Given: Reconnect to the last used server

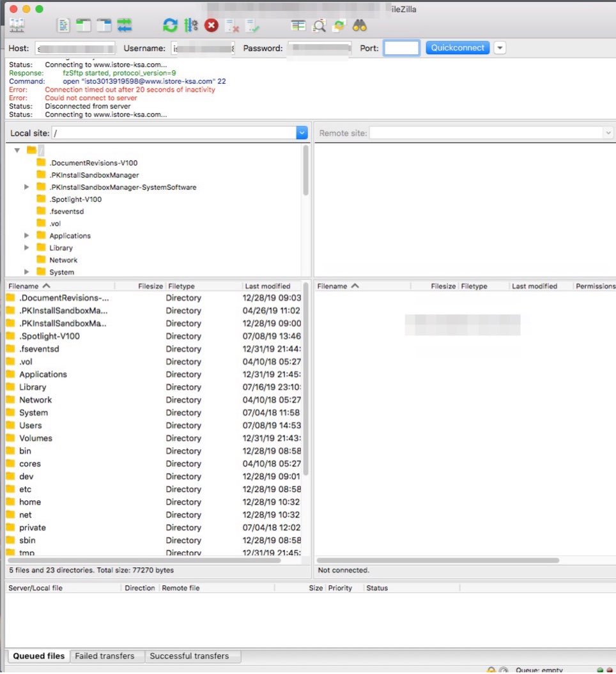Looking at the screenshot, I should (x=252, y=26).
